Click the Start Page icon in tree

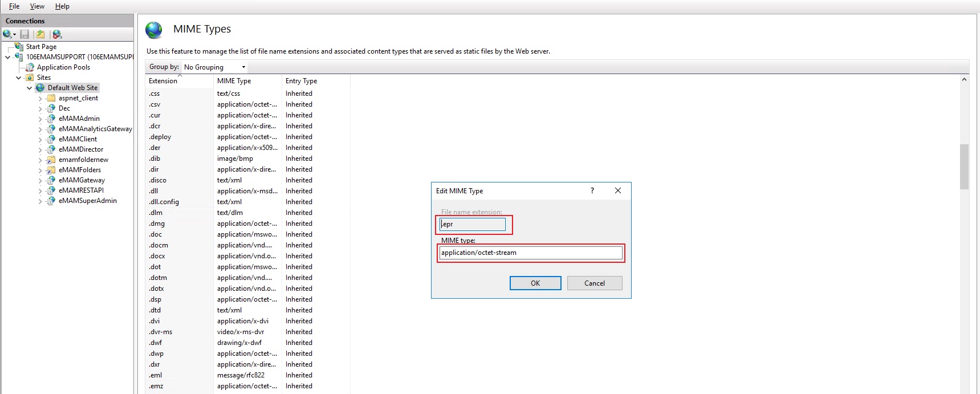click(19, 47)
